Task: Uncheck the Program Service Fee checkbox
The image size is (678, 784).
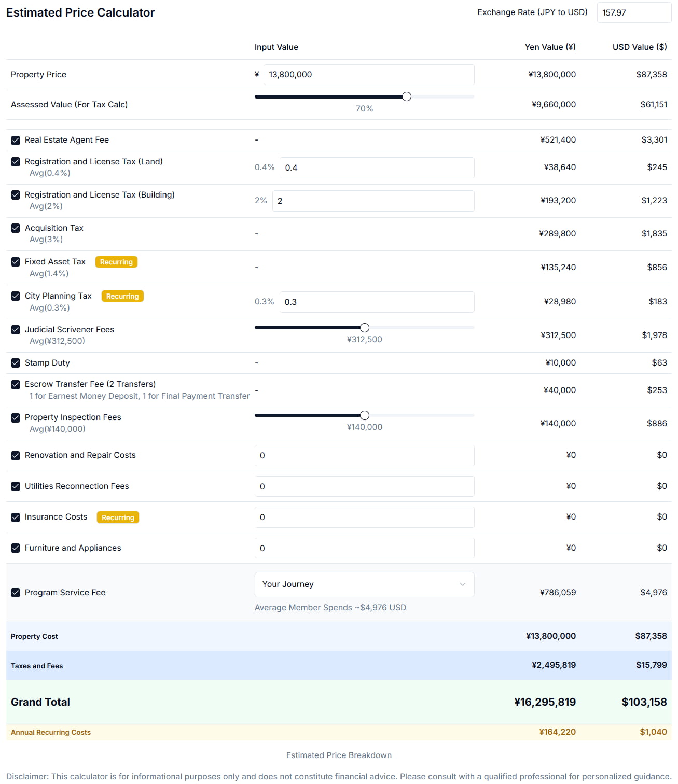Action: pos(16,593)
